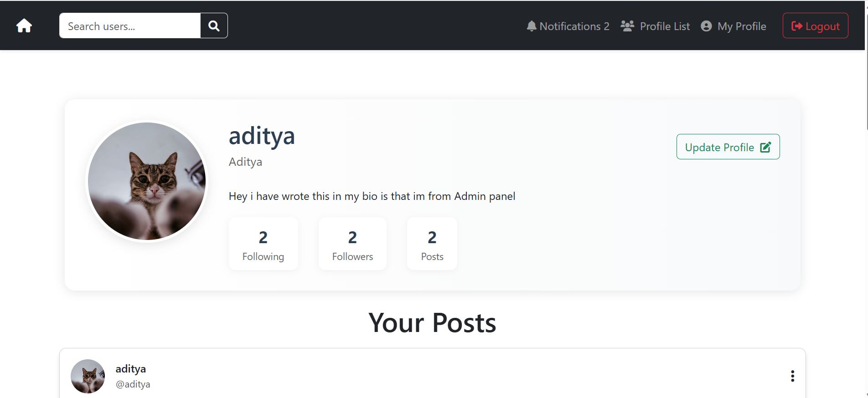Screen dimensions: 868x398
Task: Click the Logout arrow icon
Action: coord(796,26)
